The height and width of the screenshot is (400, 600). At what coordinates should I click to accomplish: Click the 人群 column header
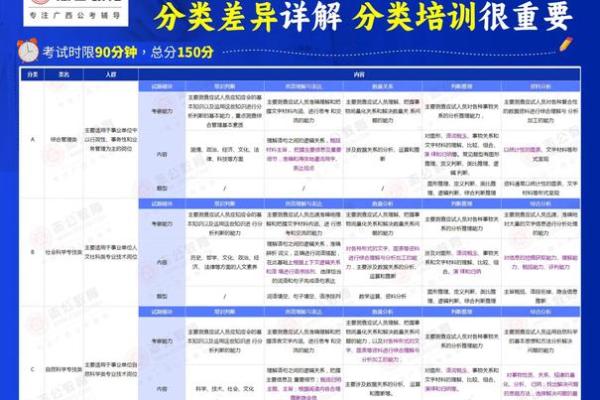[111, 75]
